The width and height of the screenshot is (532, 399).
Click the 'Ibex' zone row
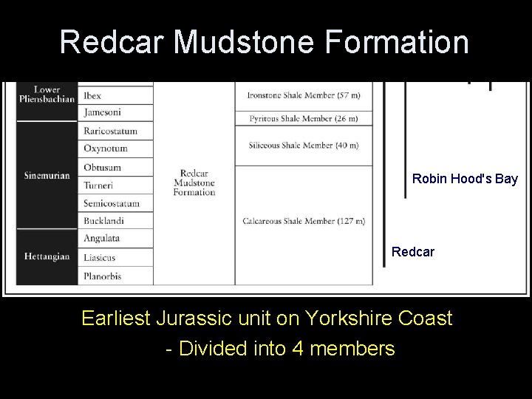click(115, 95)
